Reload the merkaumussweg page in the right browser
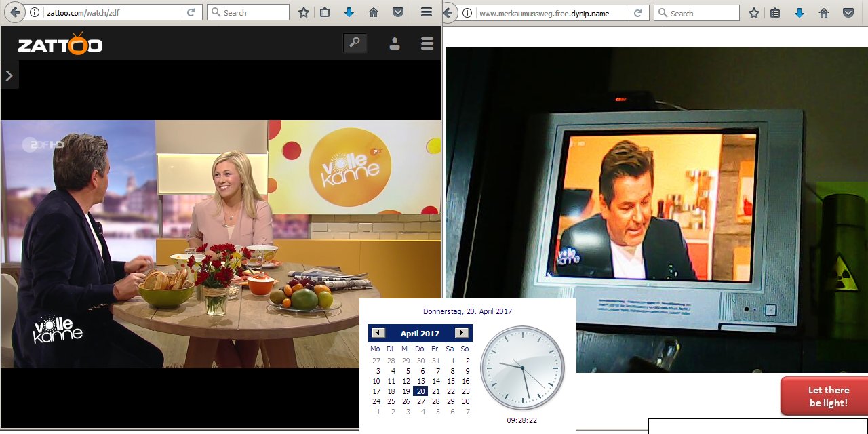Viewport: 868px width, 434px height. pos(637,13)
